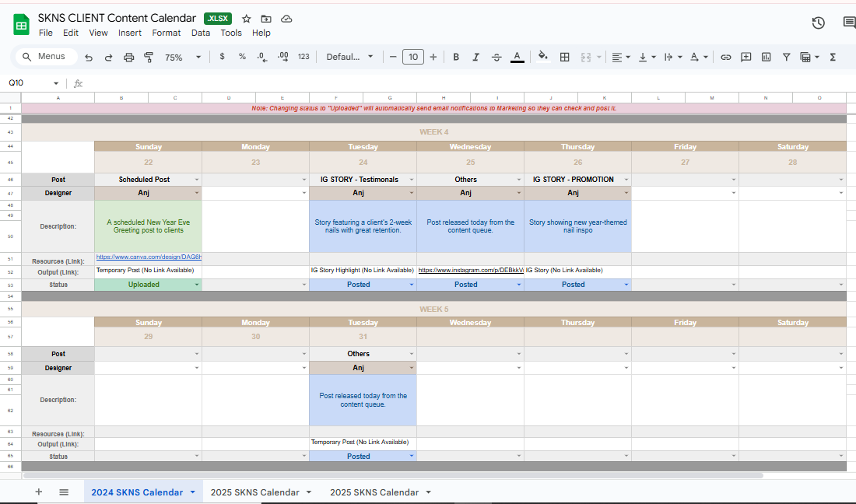Click the undo arrow icon
This screenshot has height=504, width=856.
89,57
